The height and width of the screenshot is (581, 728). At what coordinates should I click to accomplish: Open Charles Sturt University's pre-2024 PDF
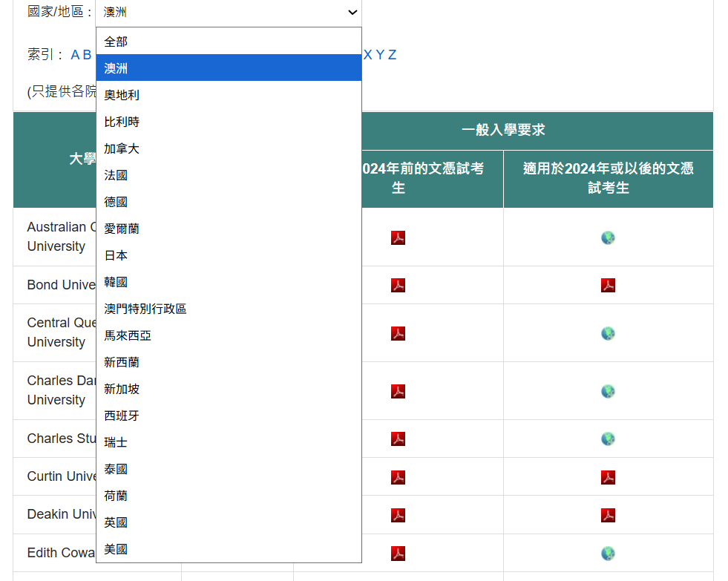[398, 439]
